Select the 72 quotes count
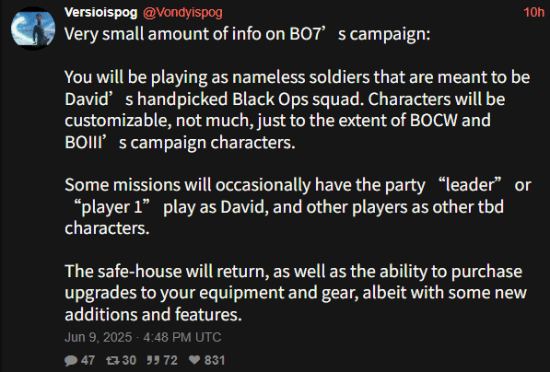 coord(170,360)
